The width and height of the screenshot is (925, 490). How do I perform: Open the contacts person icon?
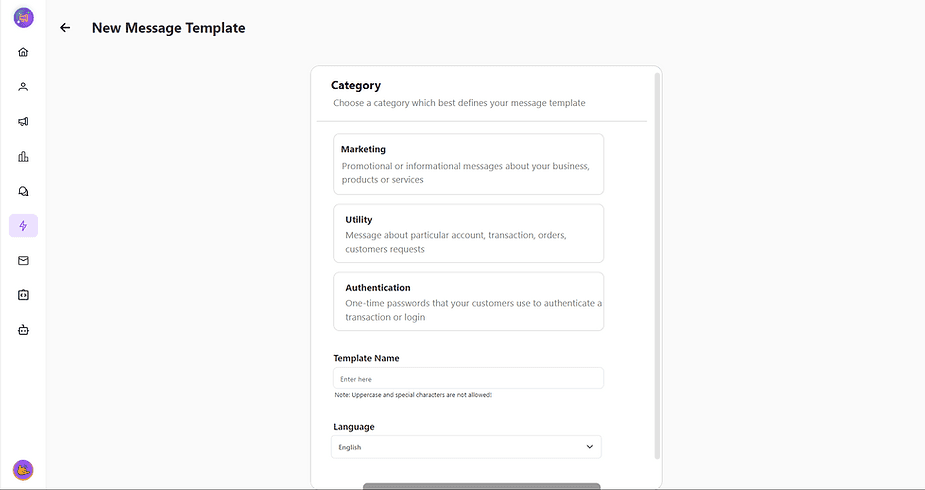pyautogui.click(x=23, y=87)
